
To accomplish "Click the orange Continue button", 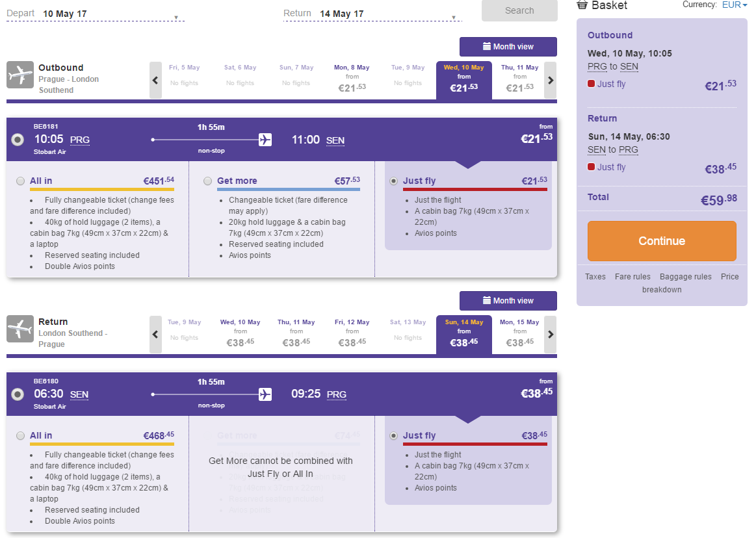I will point(662,241).
